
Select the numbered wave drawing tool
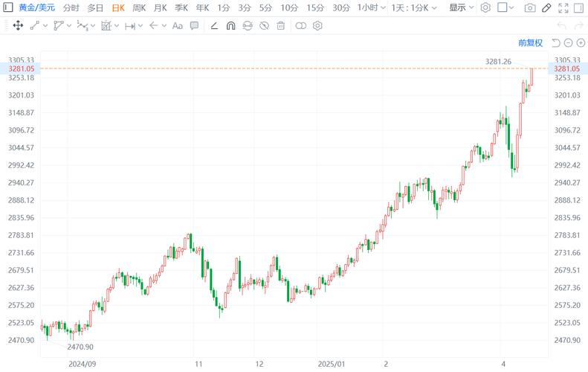pyautogui.click(x=82, y=25)
